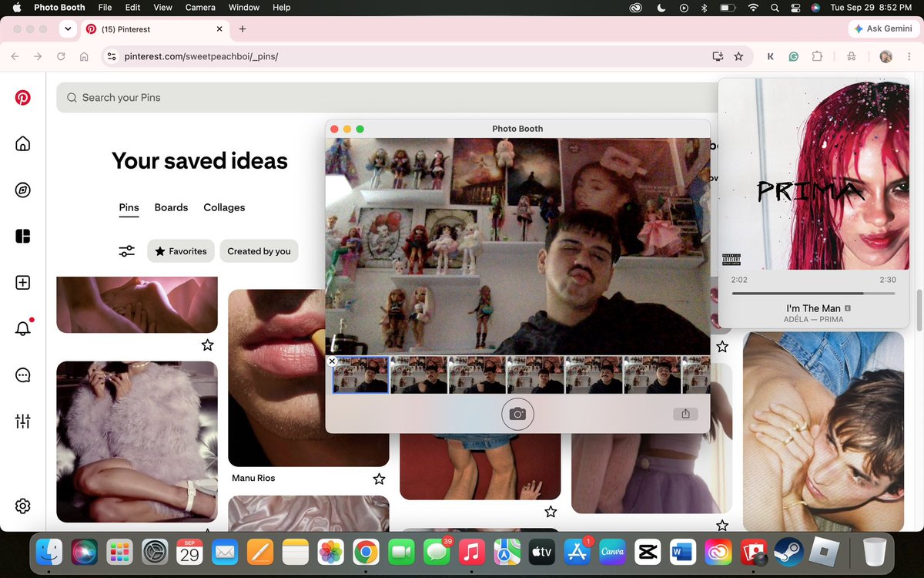Expand the Chrome tab search chevron
The width and height of the screenshot is (924, 578).
(x=68, y=29)
